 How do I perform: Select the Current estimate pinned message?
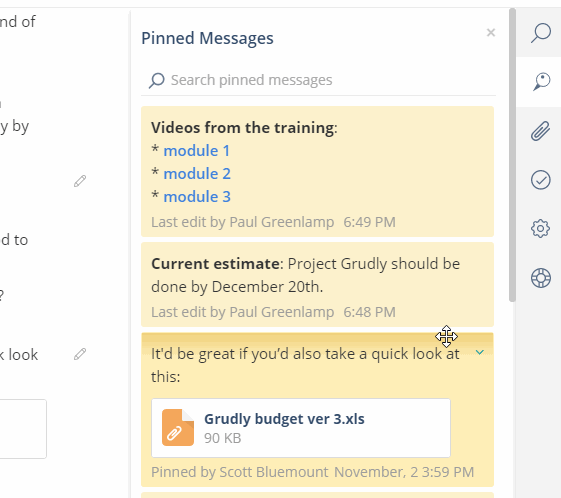(317, 285)
